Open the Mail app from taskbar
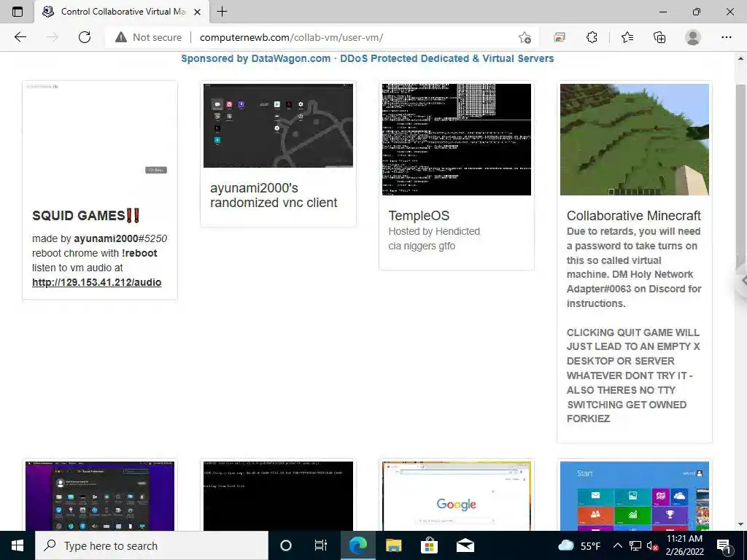The width and height of the screenshot is (747, 560). point(465,545)
